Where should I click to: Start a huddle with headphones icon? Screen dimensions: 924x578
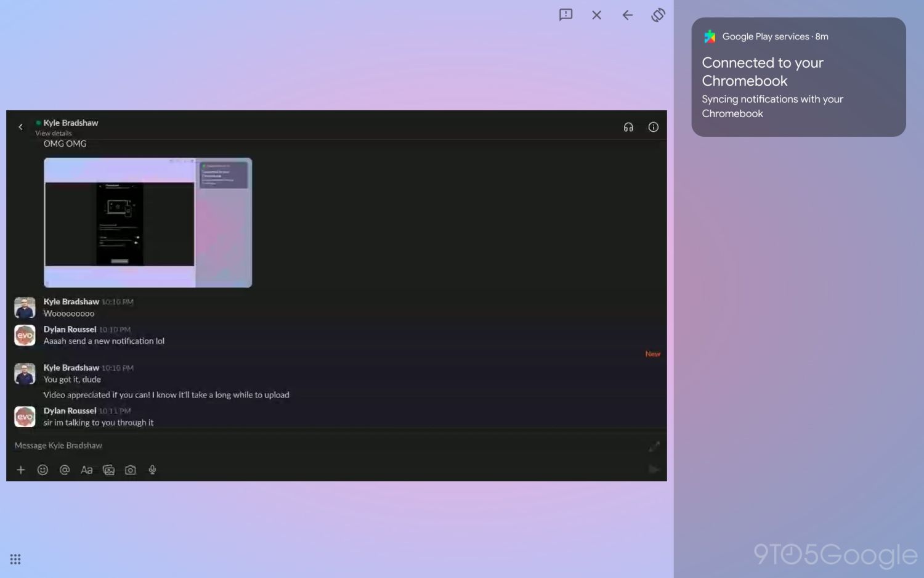[628, 128]
